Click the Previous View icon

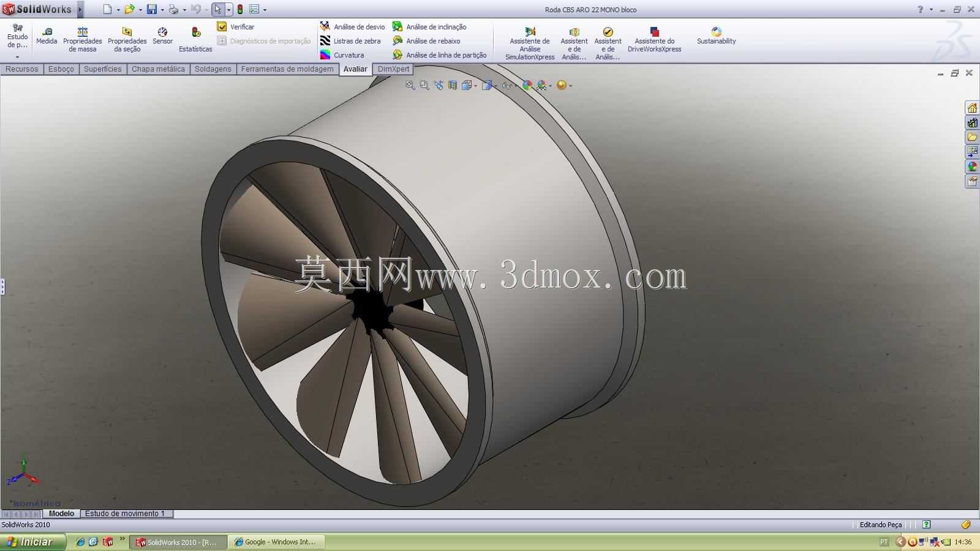pos(439,85)
